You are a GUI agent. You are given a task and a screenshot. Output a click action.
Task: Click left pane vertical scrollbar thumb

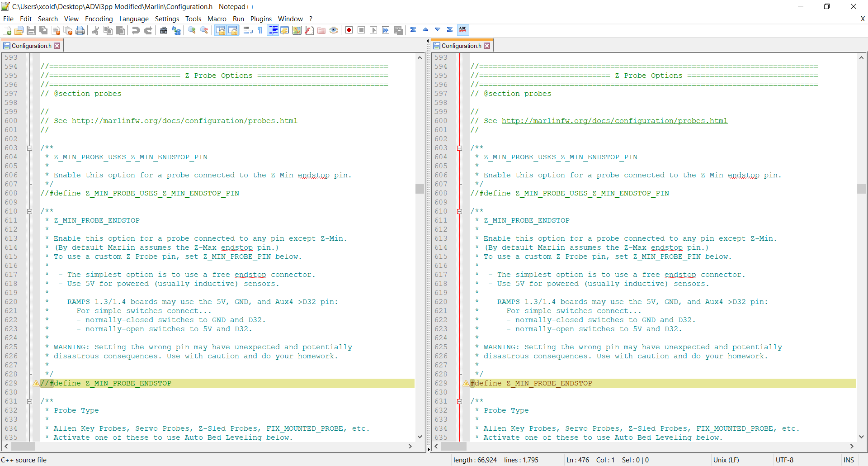click(x=420, y=189)
